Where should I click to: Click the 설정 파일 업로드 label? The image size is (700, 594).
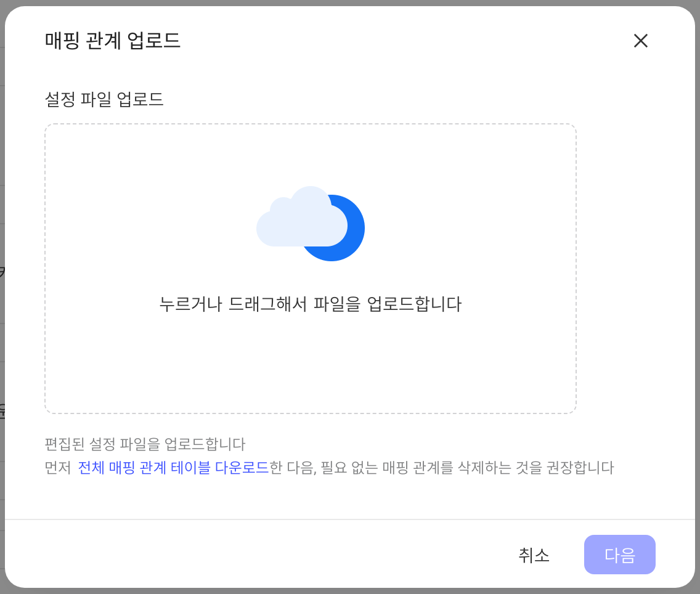(104, 99)
